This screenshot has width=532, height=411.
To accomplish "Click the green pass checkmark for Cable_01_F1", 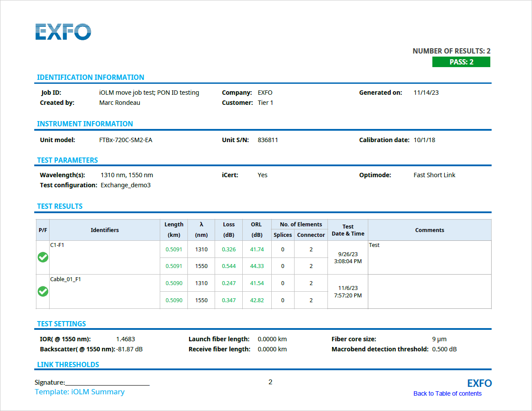I will [x=43, y=291].
